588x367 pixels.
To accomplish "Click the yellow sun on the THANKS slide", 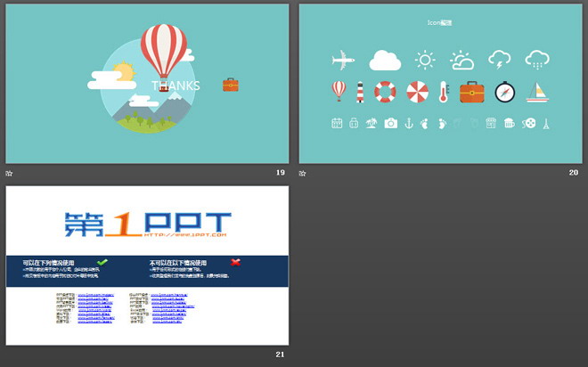I will click(x=125, y=71).
